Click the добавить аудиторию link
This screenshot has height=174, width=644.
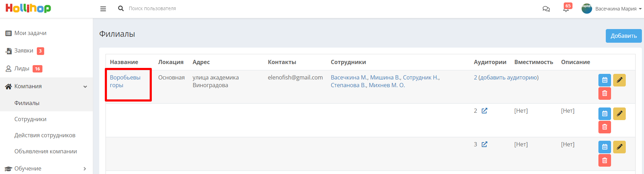tap(508, 77)
